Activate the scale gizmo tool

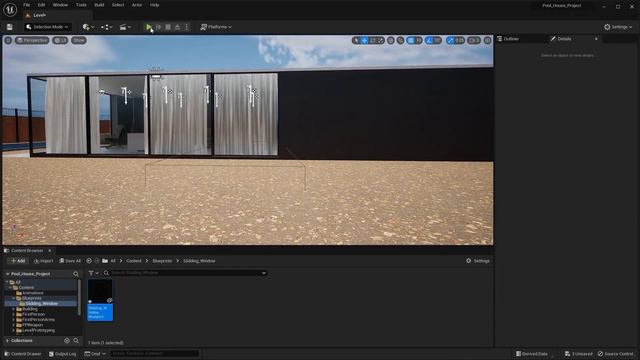(380, 40)
